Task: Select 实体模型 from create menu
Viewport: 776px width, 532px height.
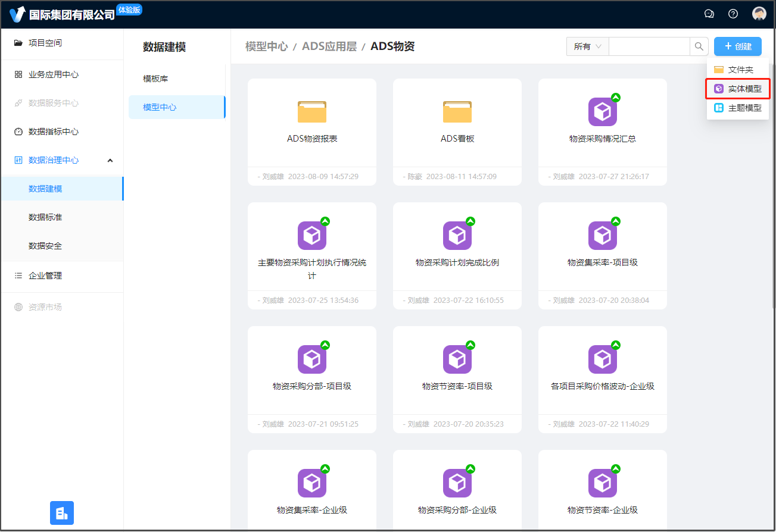Action: 738,89
